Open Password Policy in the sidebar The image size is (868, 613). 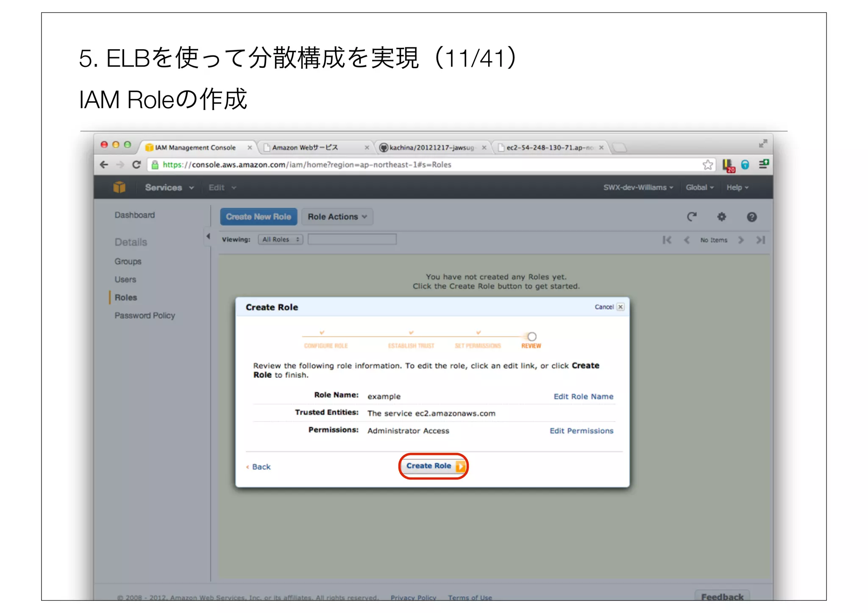(x=145, y=316)
